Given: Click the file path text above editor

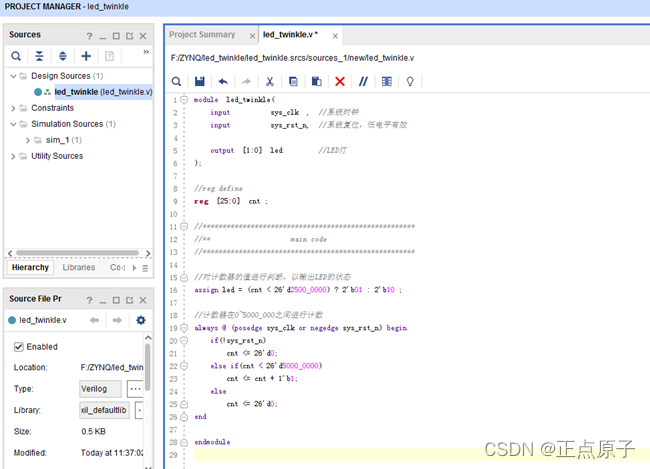Looking at the screenshot, I should (x=292, y=58).
